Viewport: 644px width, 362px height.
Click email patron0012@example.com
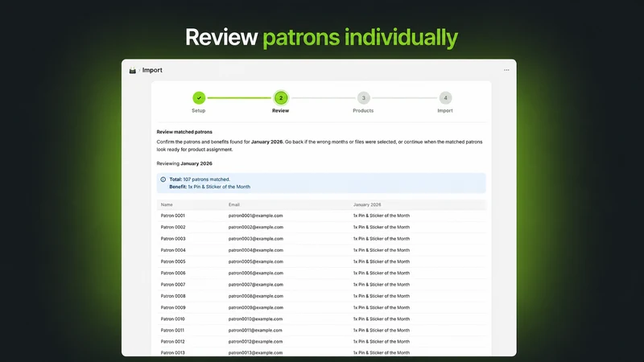coord(255,341)
